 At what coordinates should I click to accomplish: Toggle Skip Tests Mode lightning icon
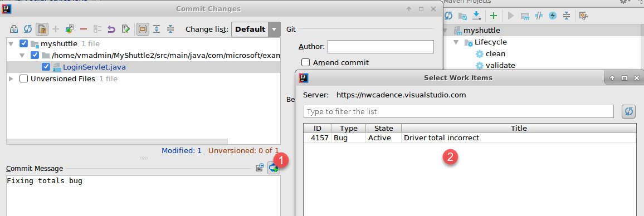point(553,16)
